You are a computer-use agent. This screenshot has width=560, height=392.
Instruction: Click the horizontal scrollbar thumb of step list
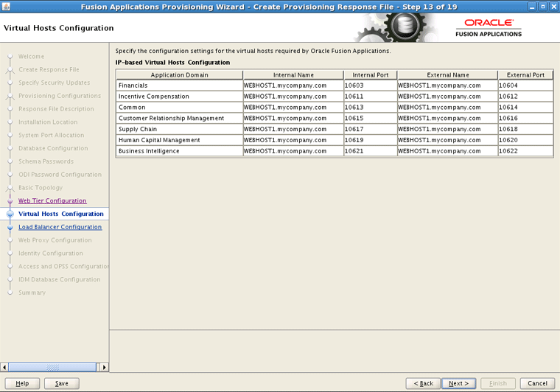pos(52,367)
